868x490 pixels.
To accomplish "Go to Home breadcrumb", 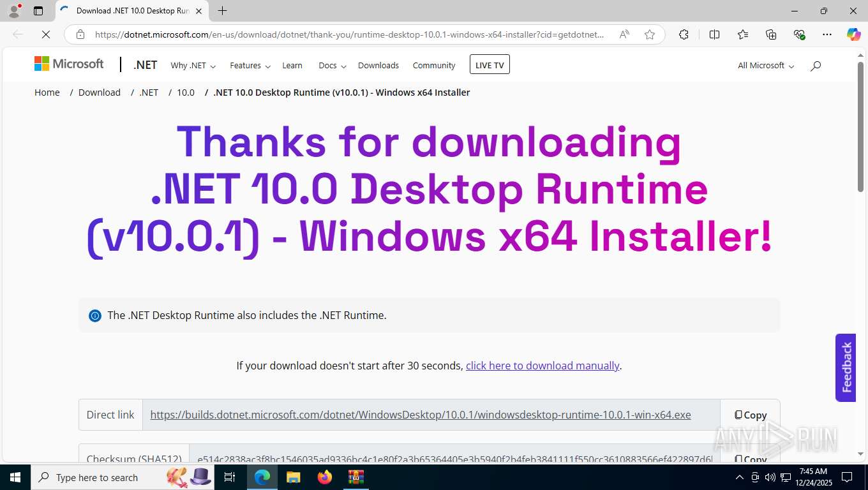I will (x=47, y=93).
